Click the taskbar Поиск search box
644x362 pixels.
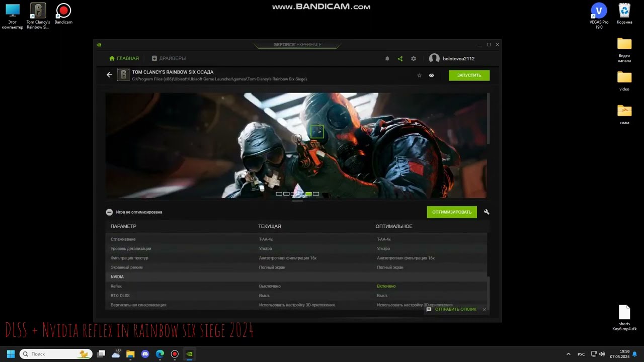coord(56,354)
